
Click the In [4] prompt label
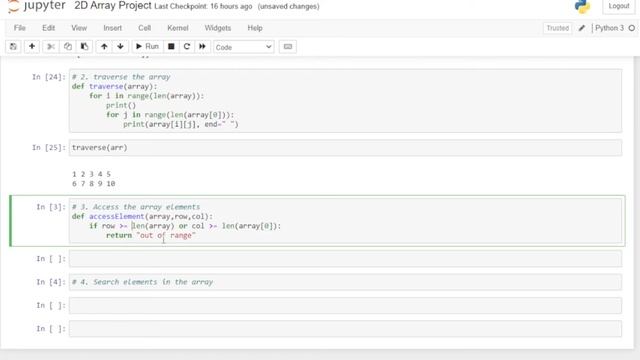click(51, 282)
